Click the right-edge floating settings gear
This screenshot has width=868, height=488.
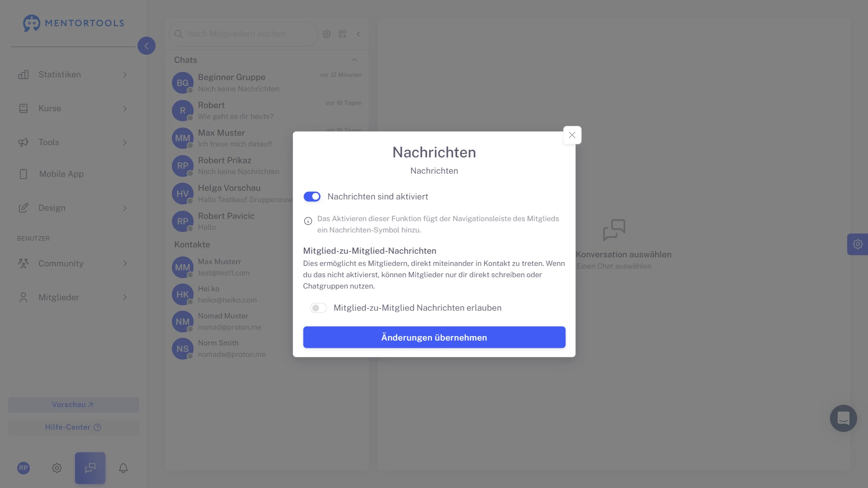pos(857,244)
